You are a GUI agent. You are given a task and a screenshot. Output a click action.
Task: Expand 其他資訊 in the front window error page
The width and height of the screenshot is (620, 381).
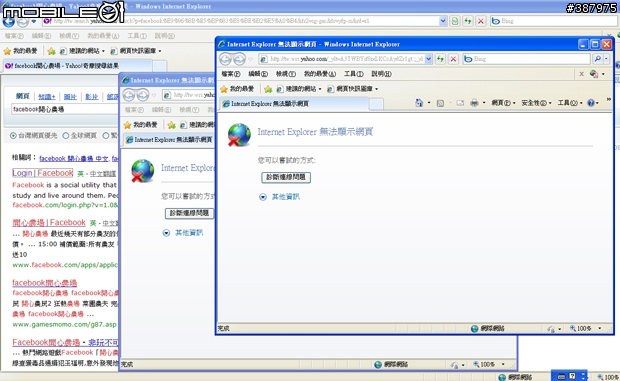coord(280,196)
